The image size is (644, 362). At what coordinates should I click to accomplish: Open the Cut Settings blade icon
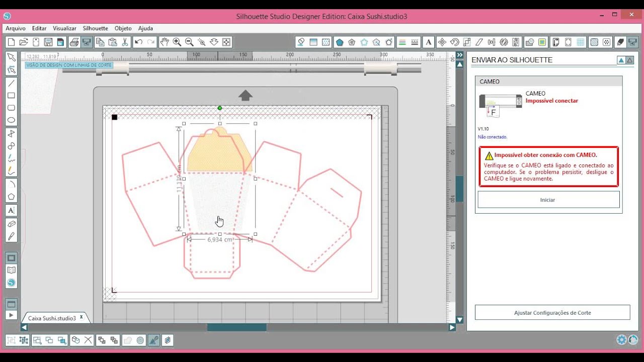coord(620,42)
